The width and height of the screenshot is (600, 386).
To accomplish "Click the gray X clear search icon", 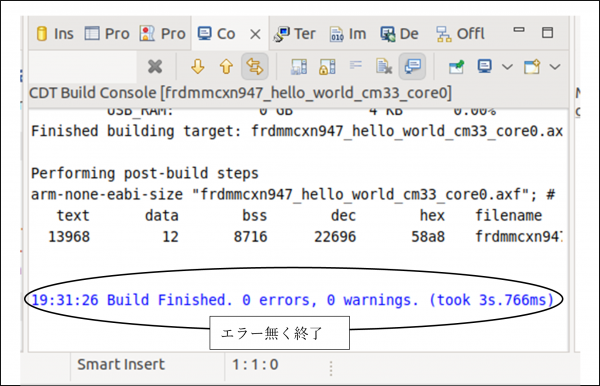I will click(x=155, y=67).
